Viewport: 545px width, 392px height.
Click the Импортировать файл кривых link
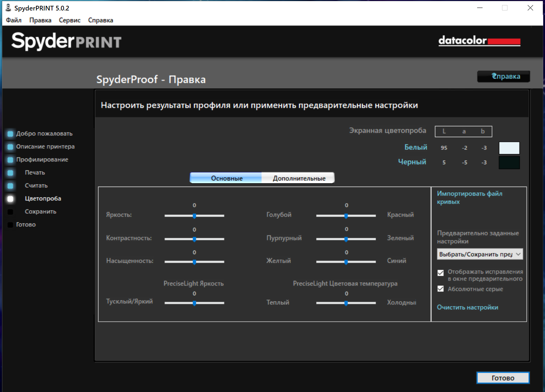tap(470, 197)
